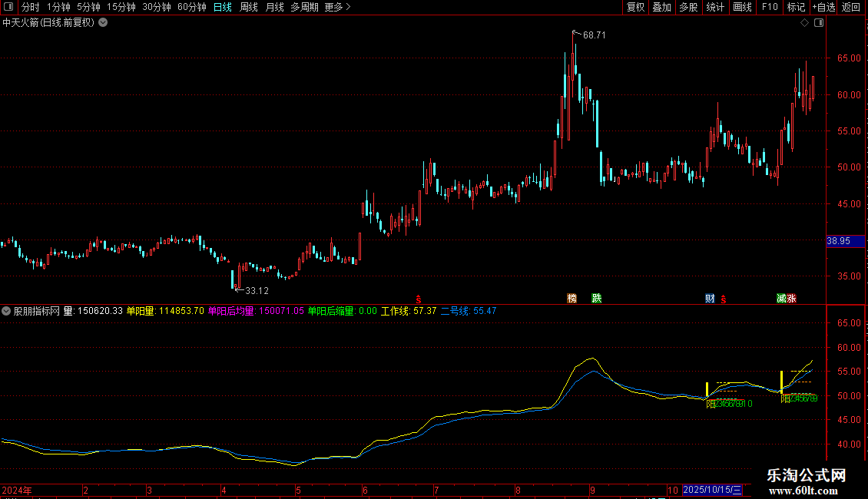Click the blue 财 marker icon
Image resolution: width=868 pixels, height=499 pixels.
710,298
